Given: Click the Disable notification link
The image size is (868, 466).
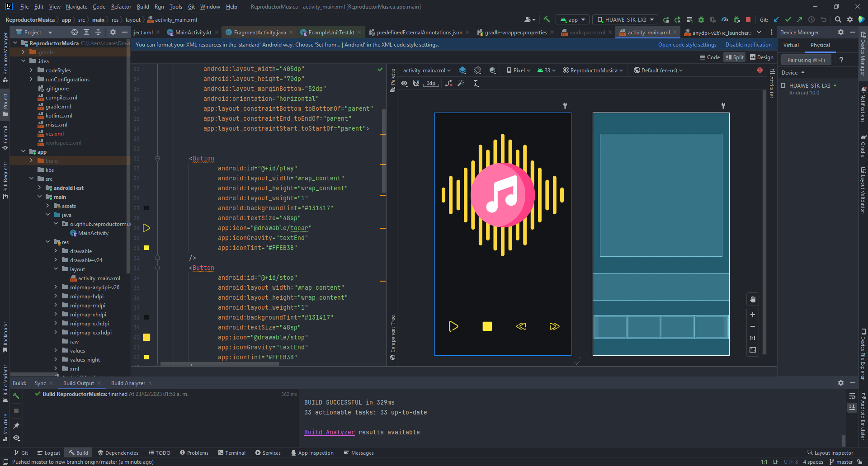Looking at the screenshot, I should (x=748, y=45).
